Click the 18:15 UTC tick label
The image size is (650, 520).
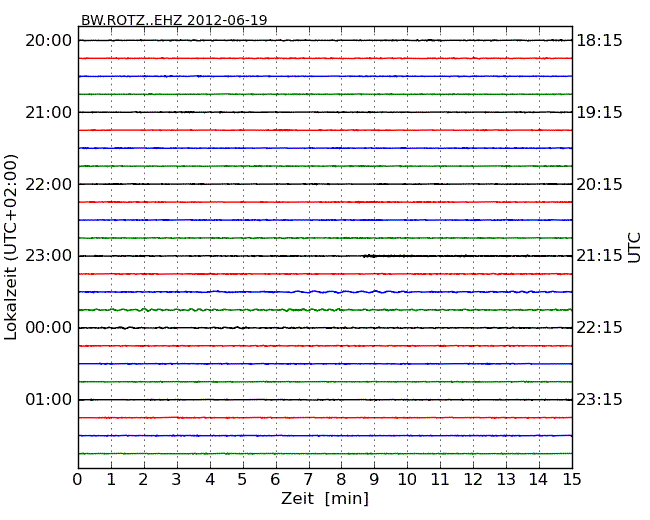(599, 40)
